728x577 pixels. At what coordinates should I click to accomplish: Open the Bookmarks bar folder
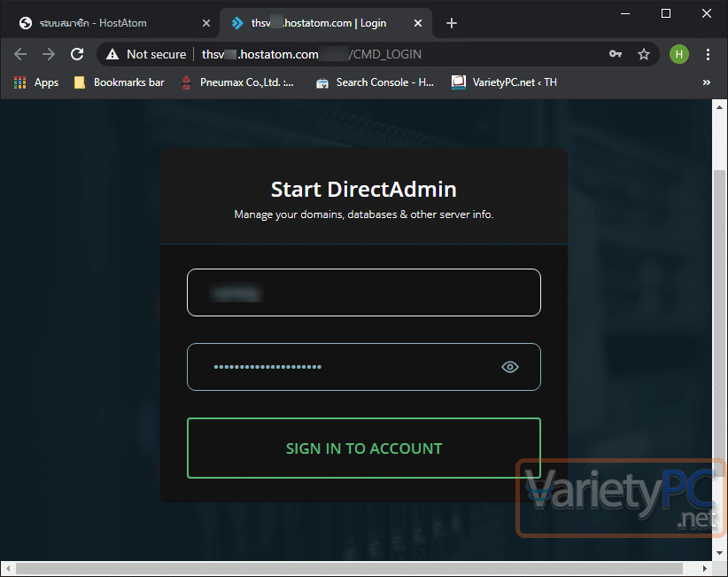(x=120, y=82)
